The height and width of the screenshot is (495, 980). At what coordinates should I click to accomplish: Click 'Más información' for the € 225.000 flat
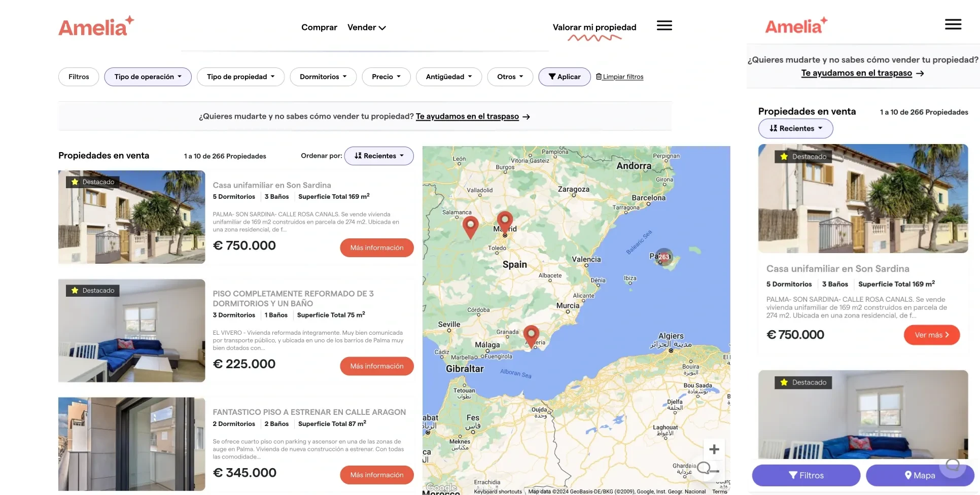click(x=377, y=366)
